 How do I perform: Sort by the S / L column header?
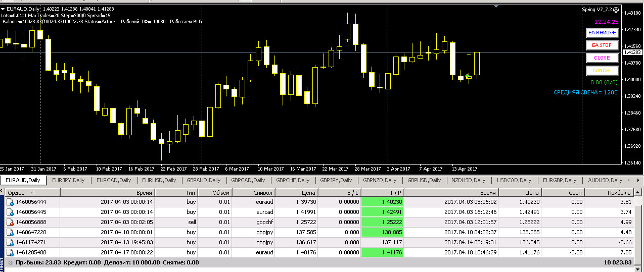(340, 193)
